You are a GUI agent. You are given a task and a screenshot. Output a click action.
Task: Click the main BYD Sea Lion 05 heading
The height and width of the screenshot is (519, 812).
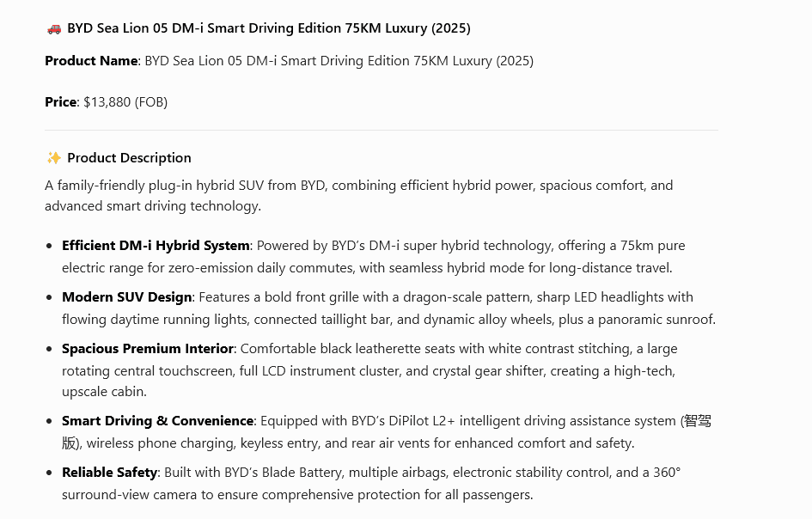pos(269,28)
